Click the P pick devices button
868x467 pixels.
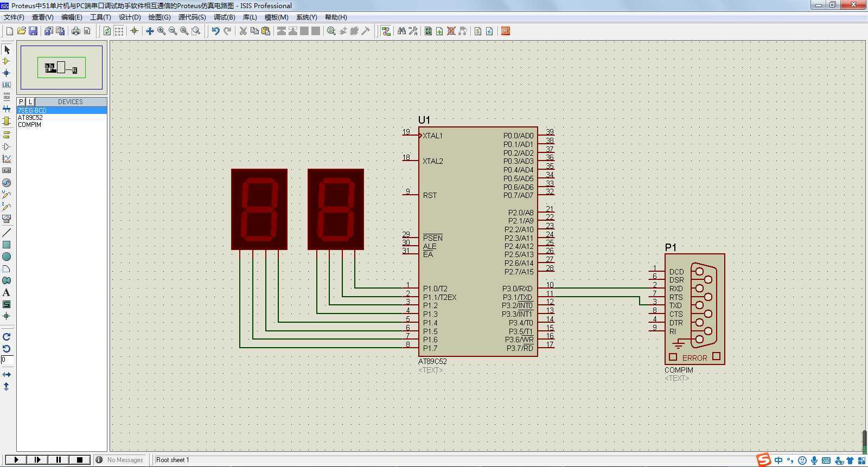21,102
